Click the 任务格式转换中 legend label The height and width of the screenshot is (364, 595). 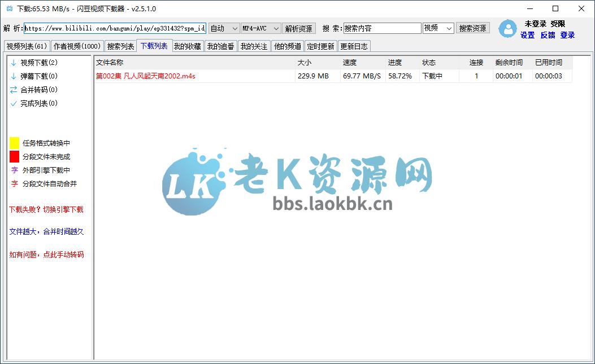tap(46, 143)
